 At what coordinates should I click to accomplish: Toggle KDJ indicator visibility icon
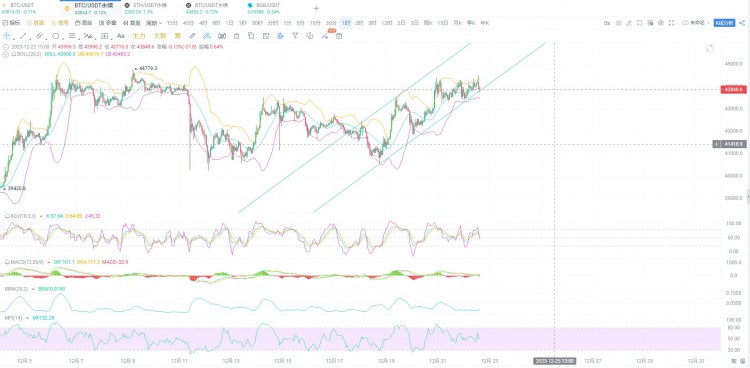pyautogui.click(x=7, y=216)
